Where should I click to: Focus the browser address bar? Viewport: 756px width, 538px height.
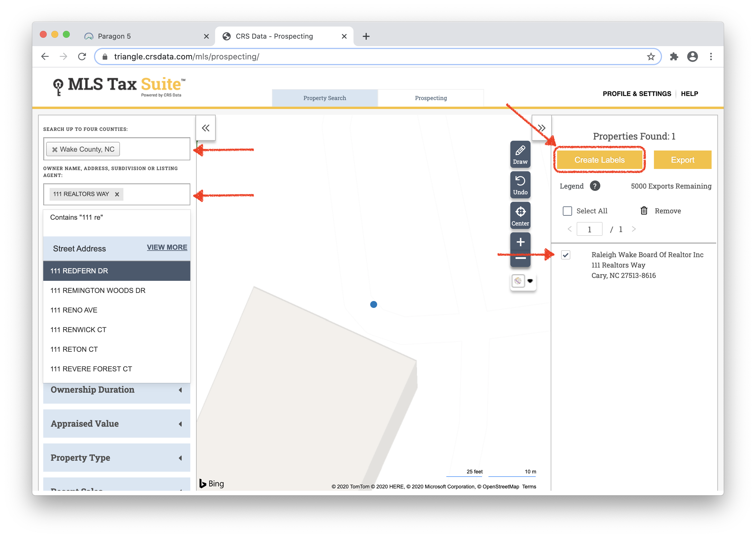pos(378,57)
